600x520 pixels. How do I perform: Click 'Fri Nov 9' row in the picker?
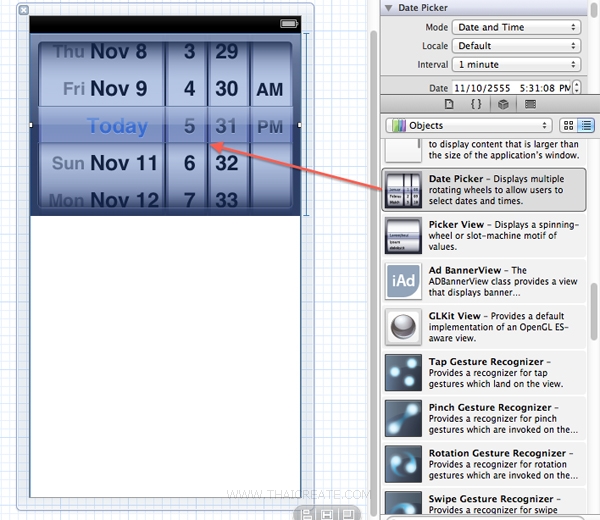[x=104, y=88]
